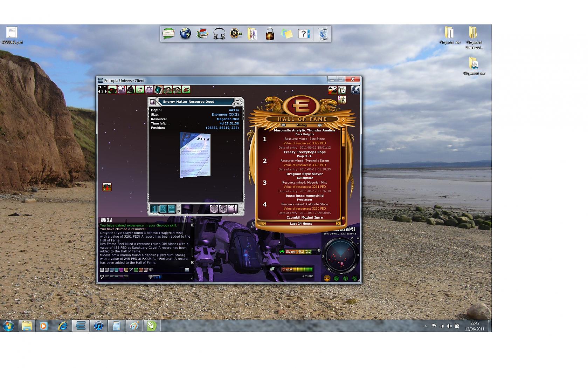
Task: Open Internet Explorer from the taskbar
Action: pyautogui.click(x=63, y=326)
